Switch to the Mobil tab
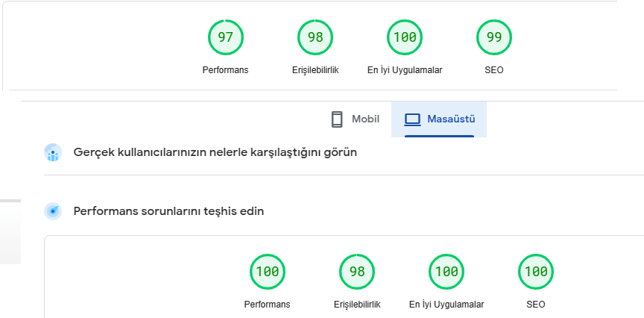 point(355,119)
